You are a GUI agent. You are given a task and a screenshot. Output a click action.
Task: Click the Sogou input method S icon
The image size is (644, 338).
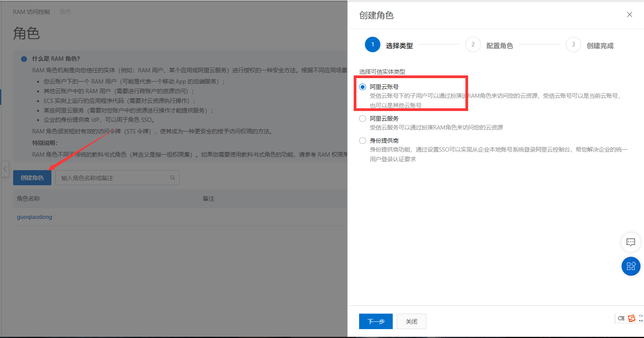pyautogui.click(x=632, y=318)
